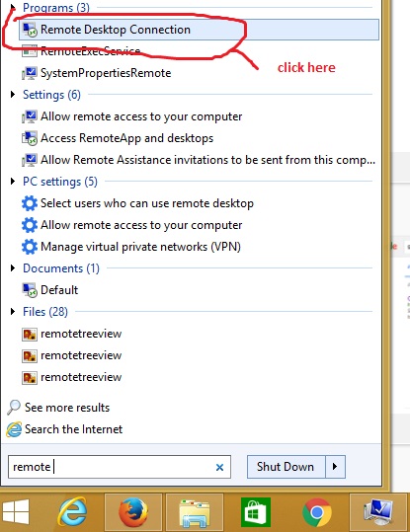Open Manage virtual private networks (VPN)
The width and height of the screenshot is (410, 532).
tap(140, 247)
